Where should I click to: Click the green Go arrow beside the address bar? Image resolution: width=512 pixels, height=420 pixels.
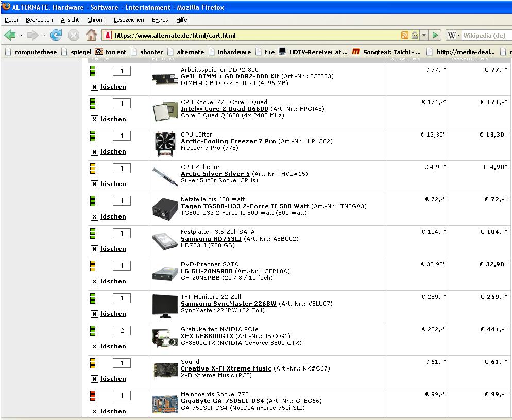pyautogui.click(x=435, y=35)
